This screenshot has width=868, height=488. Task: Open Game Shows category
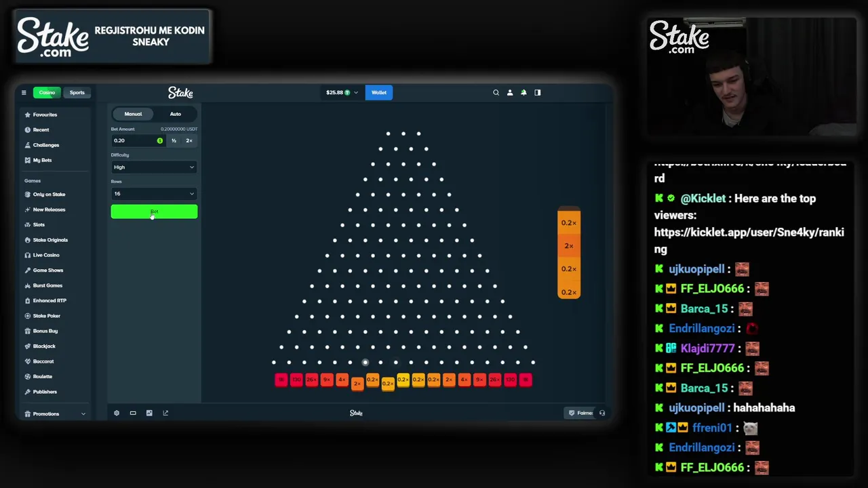coord(43,270)
